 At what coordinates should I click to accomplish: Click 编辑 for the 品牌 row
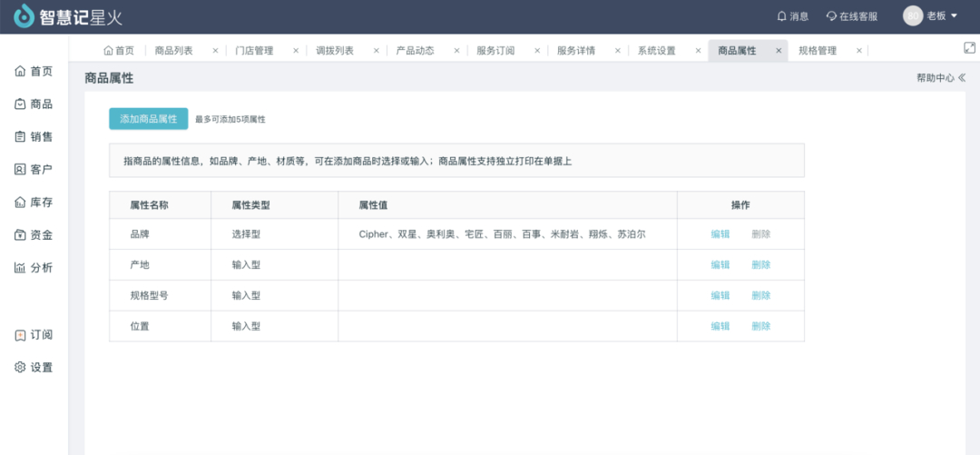720,234
